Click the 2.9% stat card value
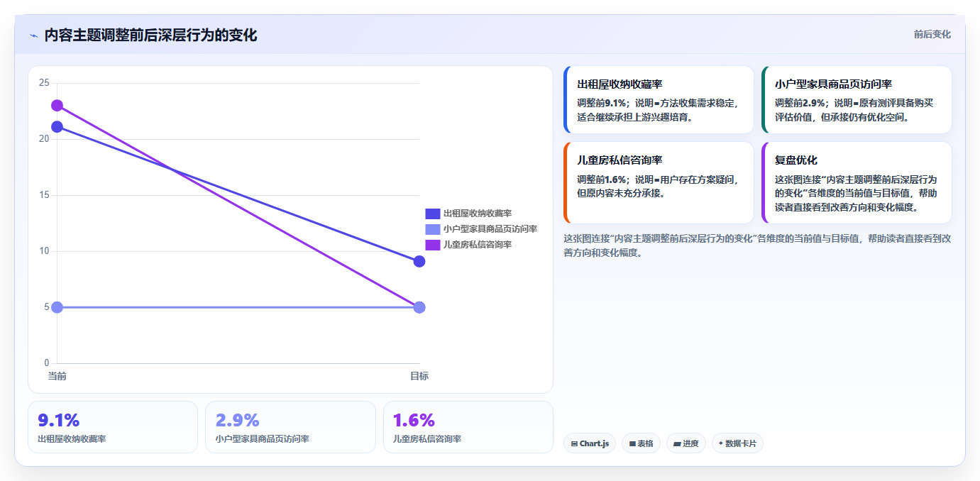 (x=237, y=420)
